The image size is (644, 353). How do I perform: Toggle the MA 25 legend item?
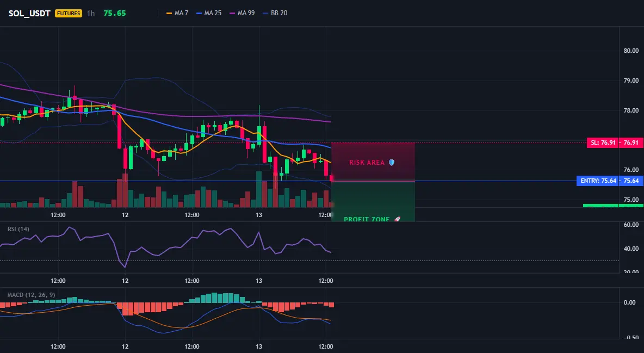[x=209, y=13]
